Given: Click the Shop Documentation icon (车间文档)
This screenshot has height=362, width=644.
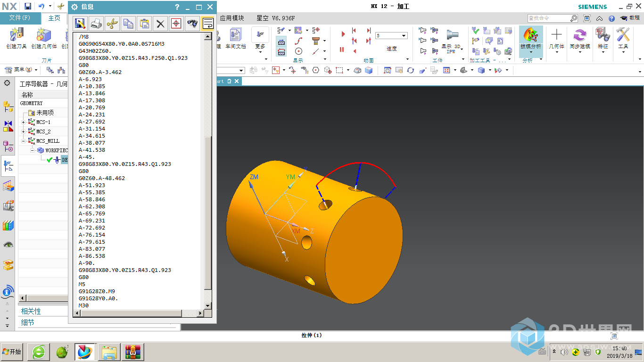Looking at the screenshot, I should coord(235,38).
